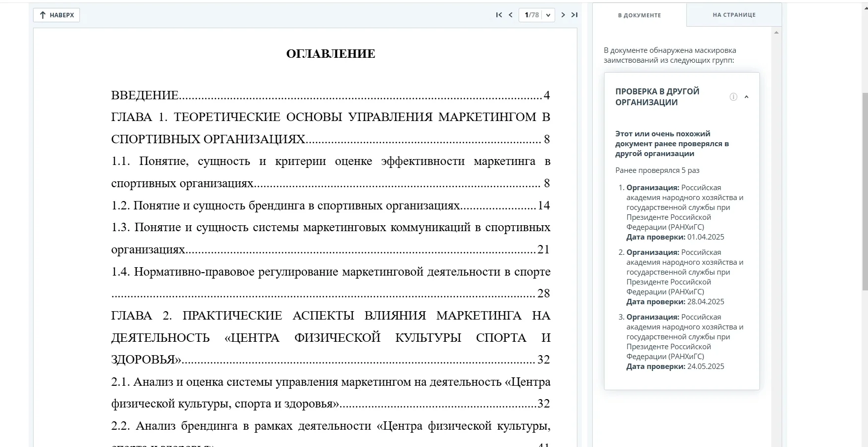Viewport: 868px width, 447px height.
Task: Go to the first page
Action: (499, 15)
